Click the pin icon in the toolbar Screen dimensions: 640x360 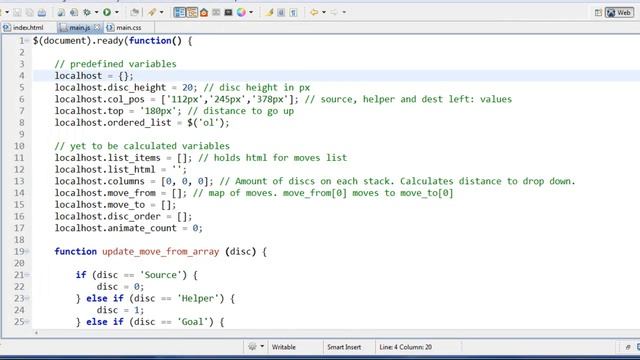152,13
